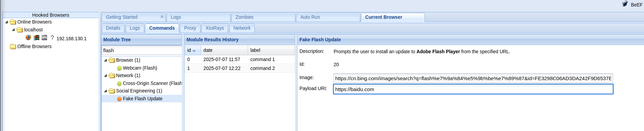Click the Payload URI input field
The height and width of the screenshot is (131, 644).
tap(473, 89)
